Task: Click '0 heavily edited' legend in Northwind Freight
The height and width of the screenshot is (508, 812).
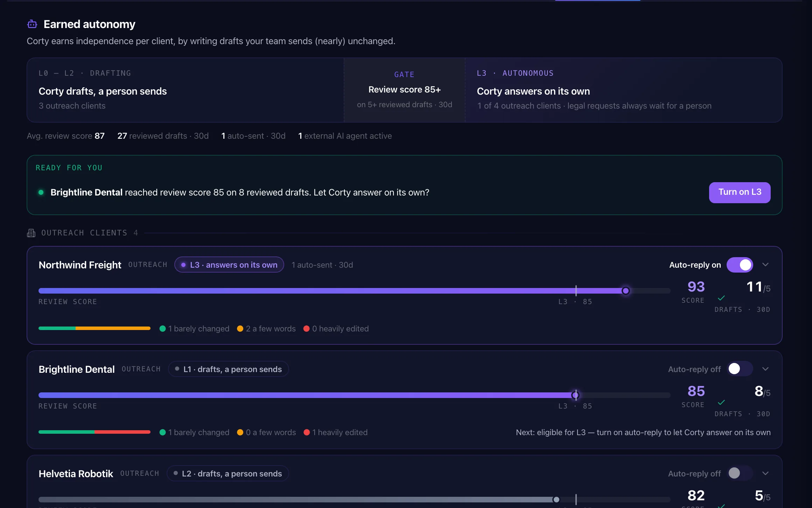Action: click(x=336, y=329)
